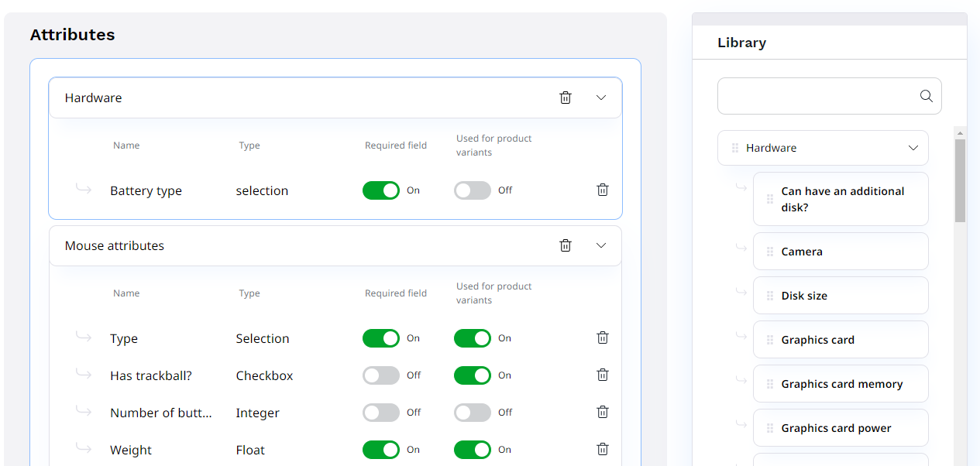Select the Disk size library item
The image size is (980, 466).
841,296
